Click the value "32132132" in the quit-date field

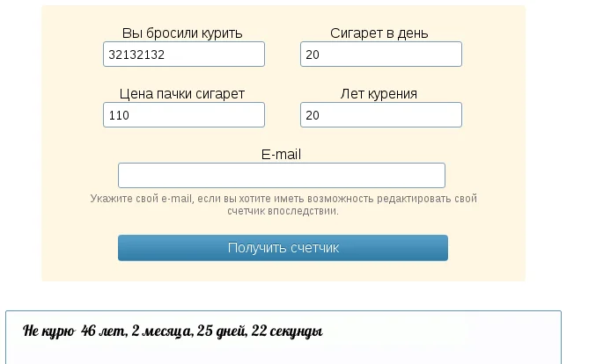coord(136,55)
